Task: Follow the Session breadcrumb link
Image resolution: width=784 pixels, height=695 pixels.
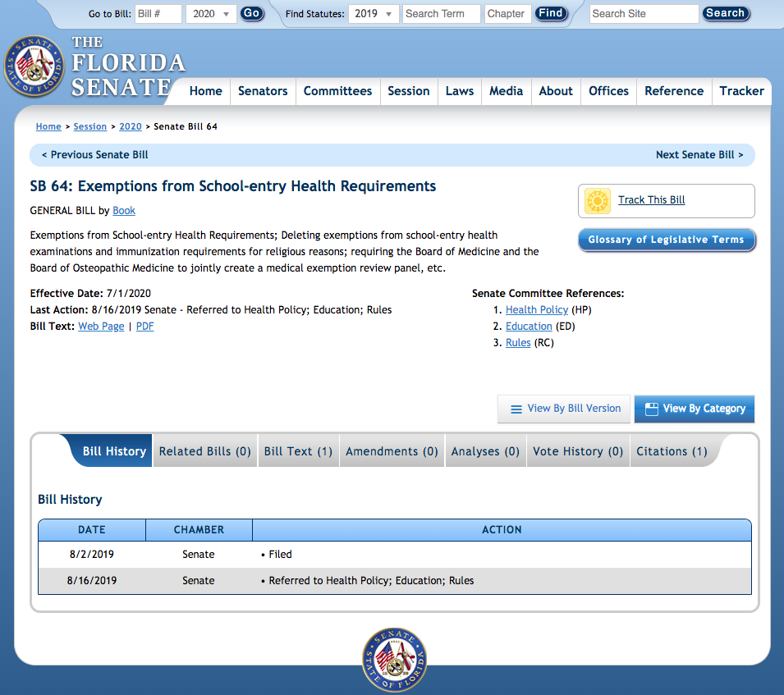Action: (x=90, y=126)
